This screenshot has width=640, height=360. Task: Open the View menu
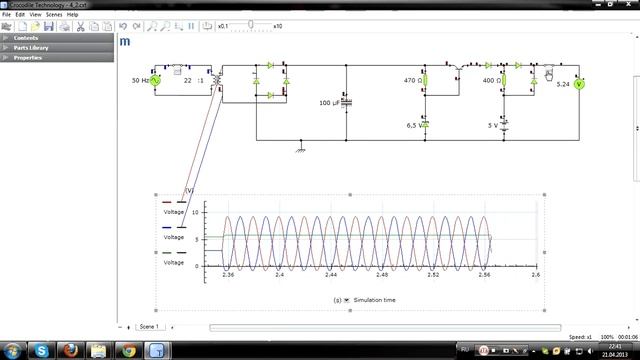pos(35,15)
